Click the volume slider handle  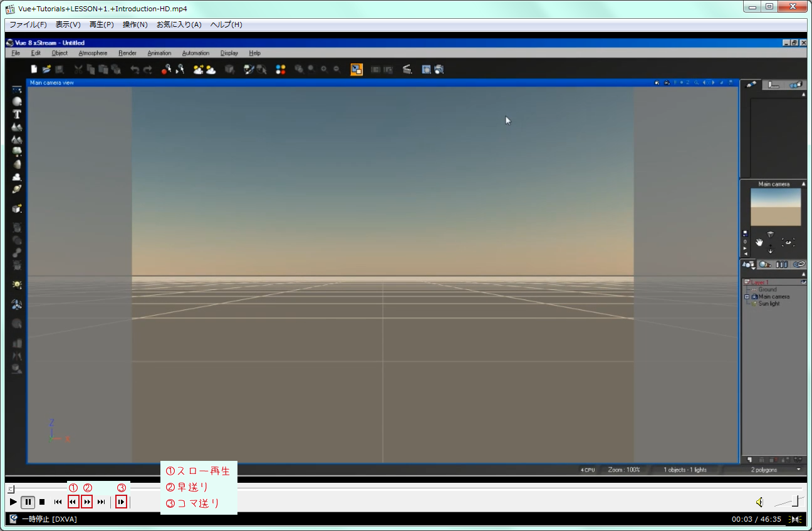(794, 500)
